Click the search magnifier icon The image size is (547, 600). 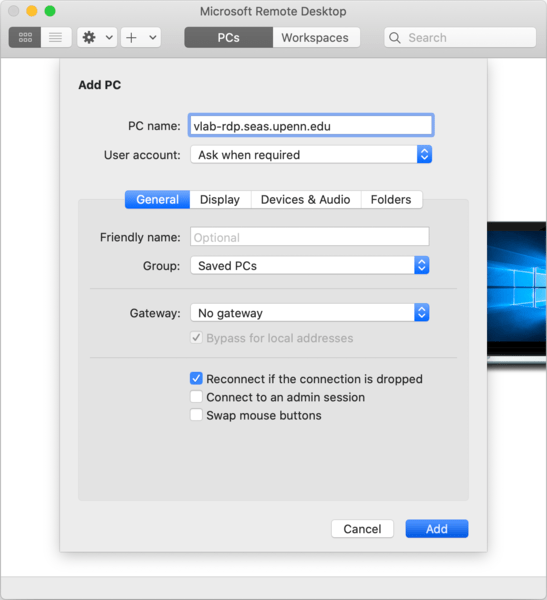[x=395, y=38]
